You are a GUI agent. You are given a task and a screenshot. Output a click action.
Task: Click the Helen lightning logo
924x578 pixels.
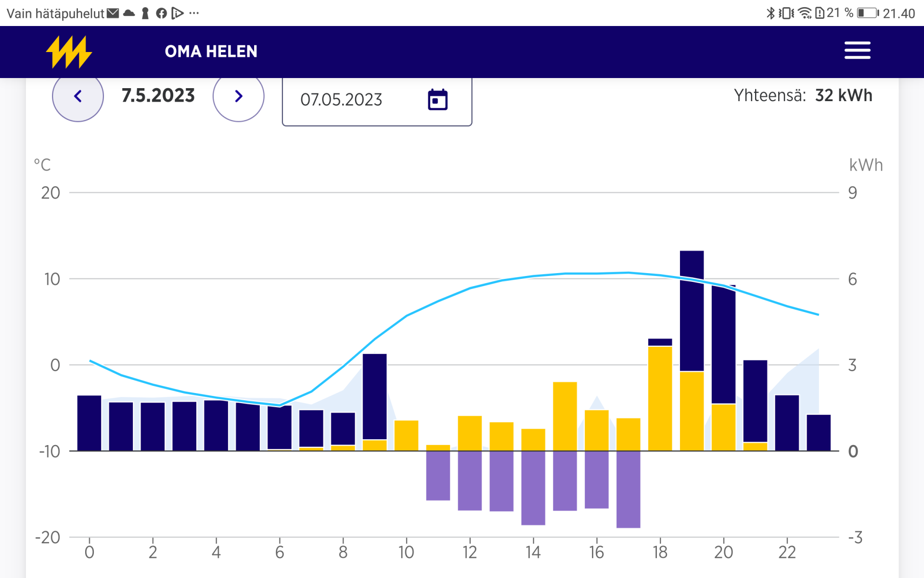click(x=69, y=52)
